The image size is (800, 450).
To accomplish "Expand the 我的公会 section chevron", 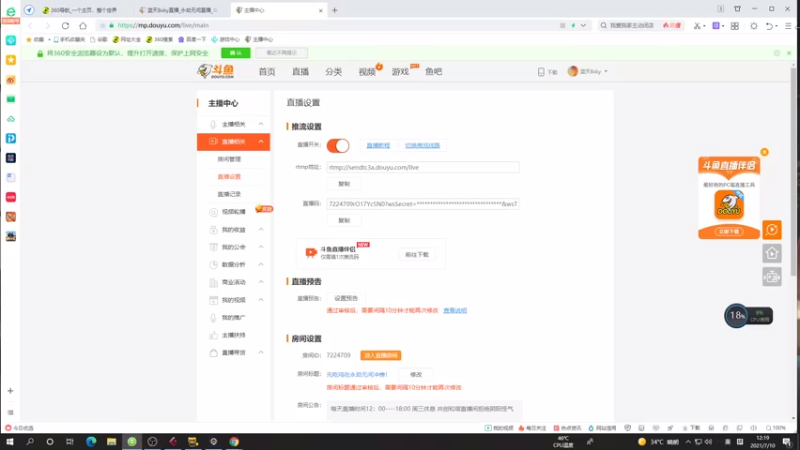I will pos(261,247).
